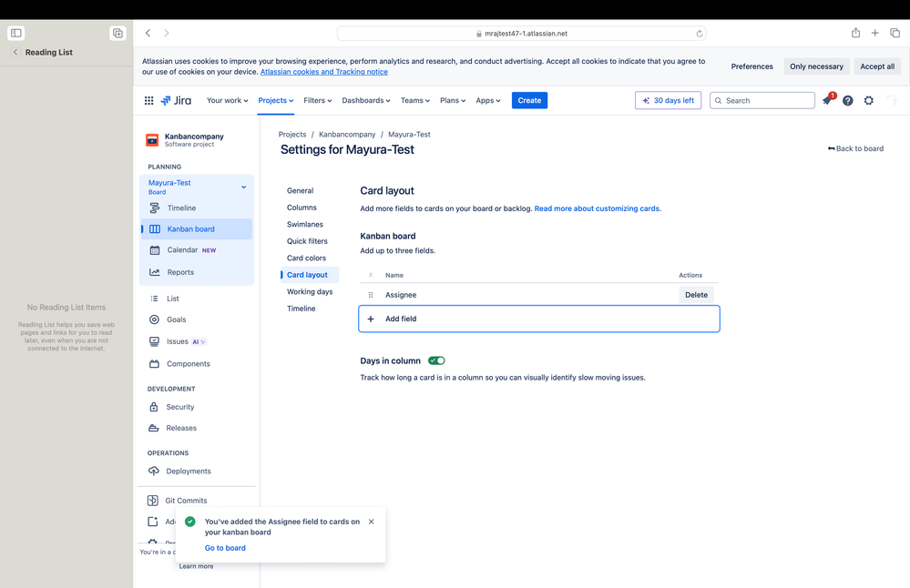Image resolution: width=910 pixels, height=588 pixels.
Task: Collapse the Reading List back chevron
Action: (15, 52)
